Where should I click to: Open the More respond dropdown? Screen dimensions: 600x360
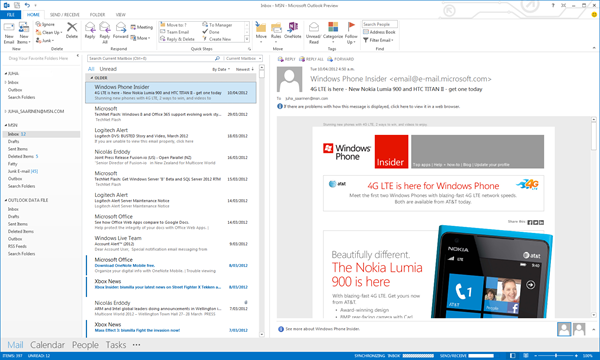[x=140, y=38]
